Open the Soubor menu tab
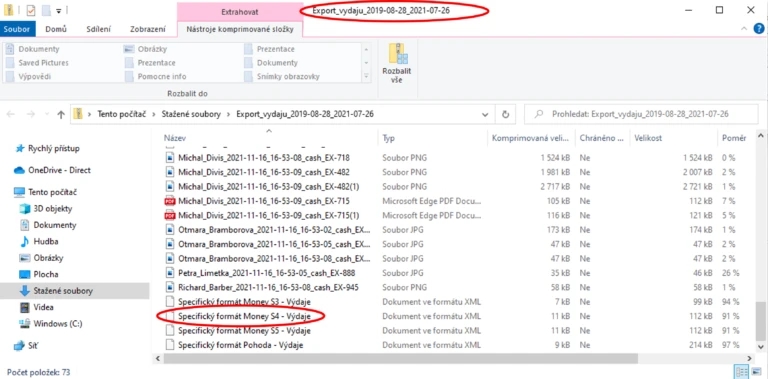This screenshot has height=379, width=768. (17, 29)
